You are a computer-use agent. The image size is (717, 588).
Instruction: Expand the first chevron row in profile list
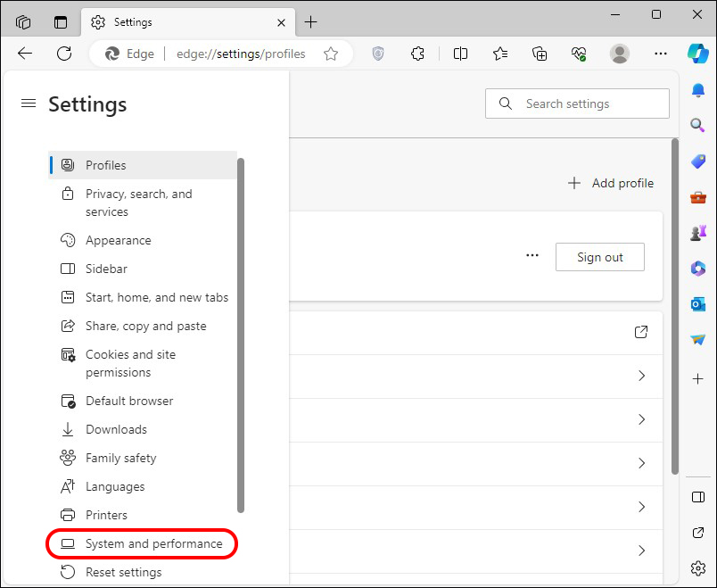click(641, 377)
